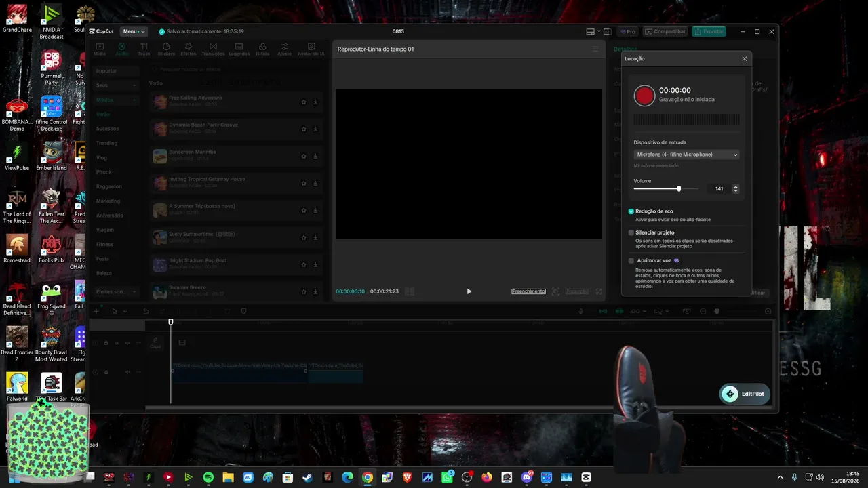
Task: Expand the Efeitos sonoros section
Action: 116,291
